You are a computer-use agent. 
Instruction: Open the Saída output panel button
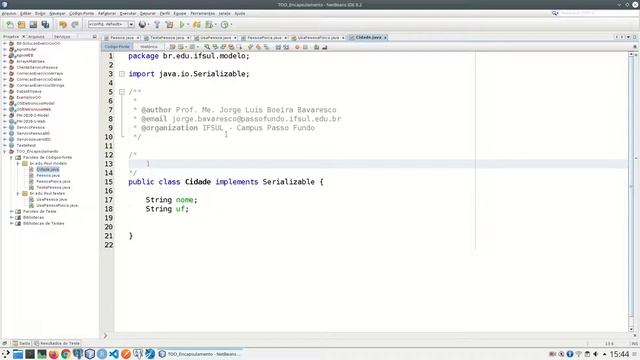point(21,343)
